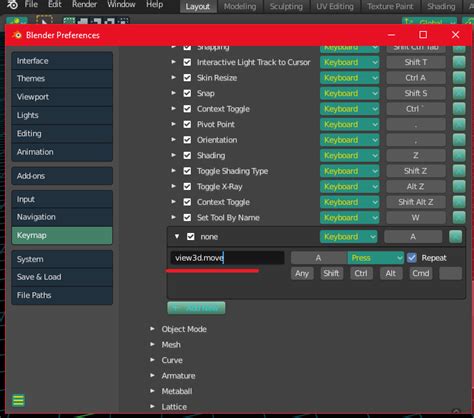
Task: Toggle the Orientation checkbox
Action: pos(187,140)
